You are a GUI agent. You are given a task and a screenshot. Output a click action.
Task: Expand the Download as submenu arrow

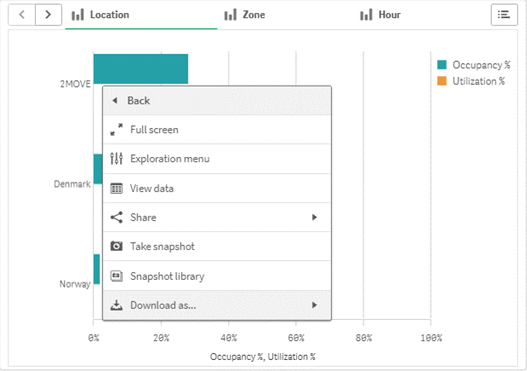click(x=314, y=305)
